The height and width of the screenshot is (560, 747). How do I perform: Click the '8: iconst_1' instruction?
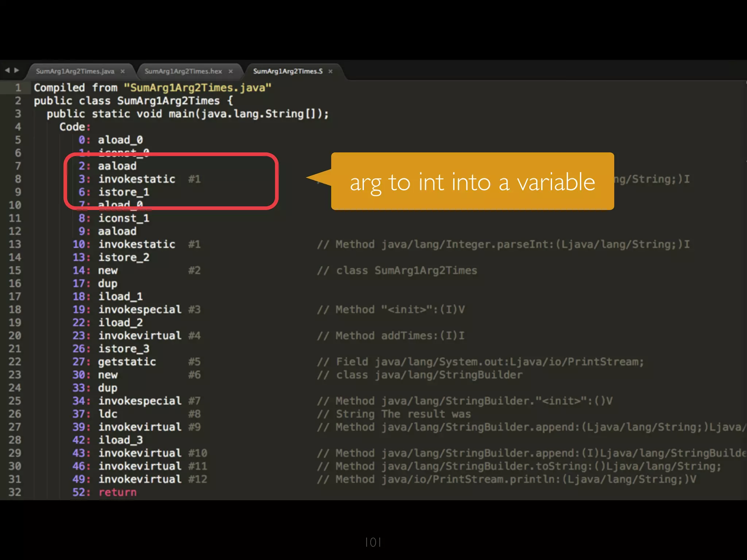point(114,218)
